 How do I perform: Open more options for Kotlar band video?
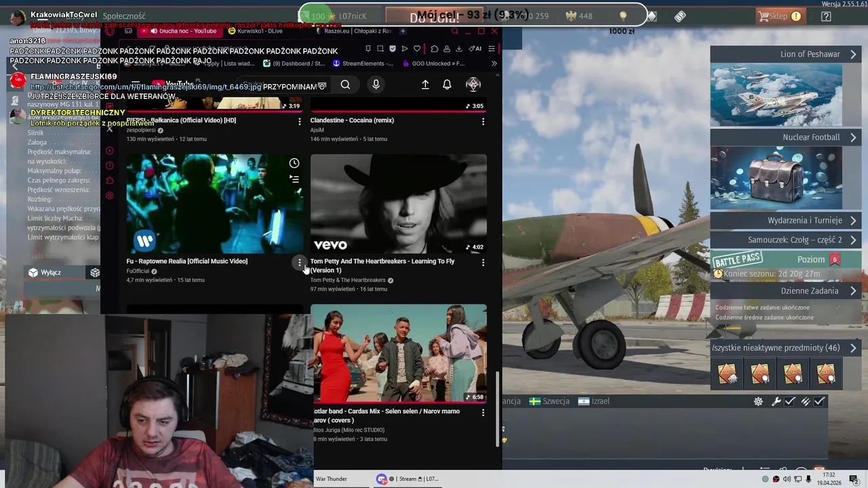click(x=483, y=412)
